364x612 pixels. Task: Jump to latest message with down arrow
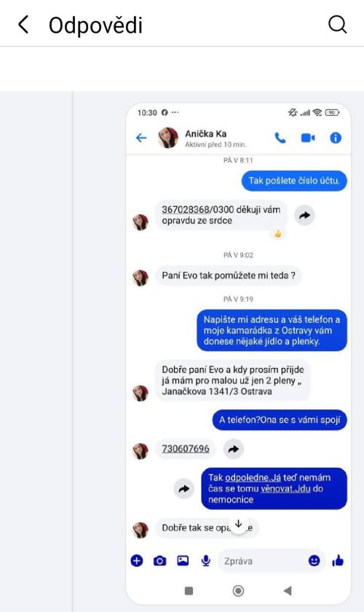tap(238, 524)
